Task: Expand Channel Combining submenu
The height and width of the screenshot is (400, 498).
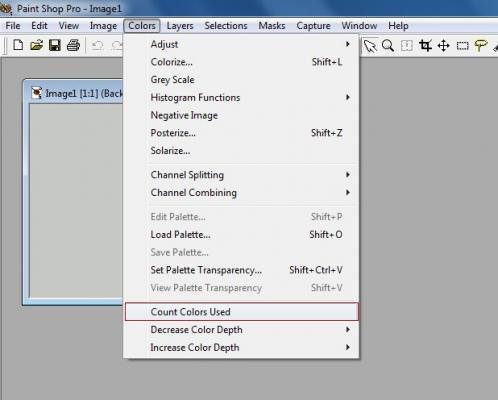Action: pyautogui.click(x=242, y=192)
